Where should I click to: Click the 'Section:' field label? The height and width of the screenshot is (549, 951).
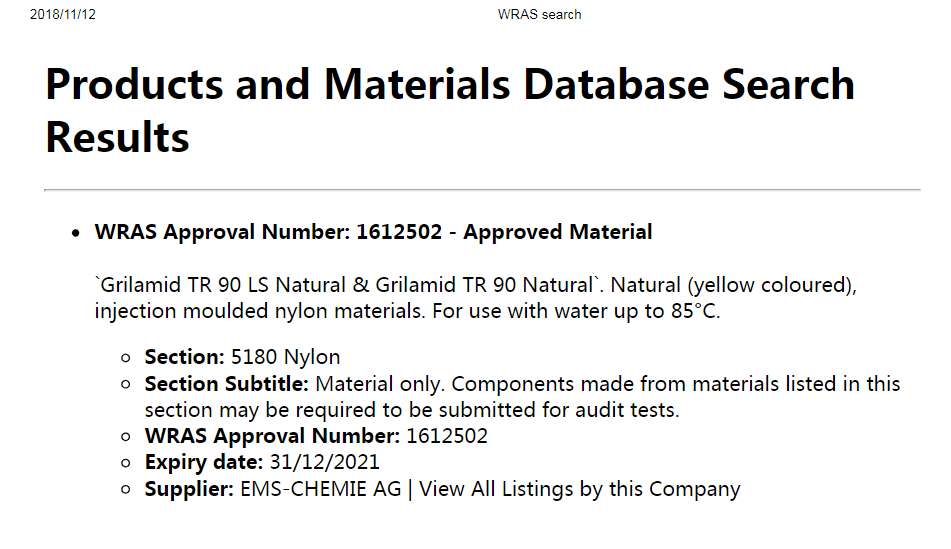[184, 357]
